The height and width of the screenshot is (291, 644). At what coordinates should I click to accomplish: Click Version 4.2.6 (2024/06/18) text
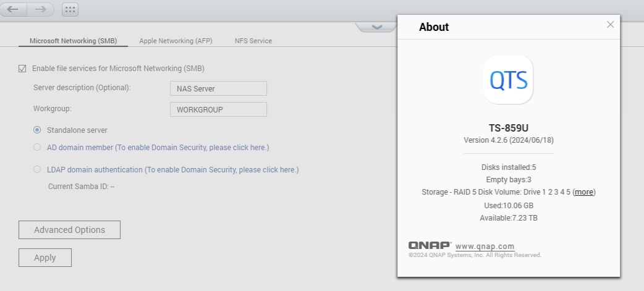click(x=509, y=140)
